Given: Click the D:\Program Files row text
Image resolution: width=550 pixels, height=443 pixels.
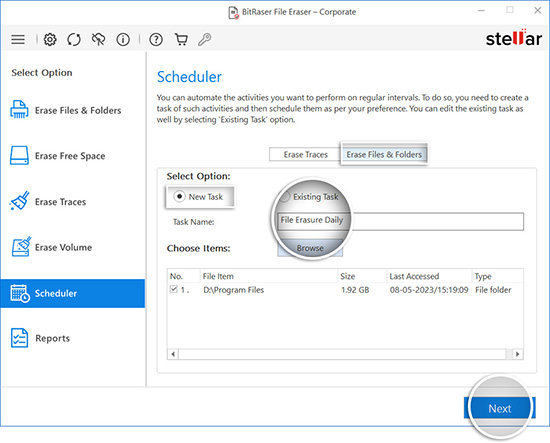Looking at the screenshot, I should (x=234, y=290).
